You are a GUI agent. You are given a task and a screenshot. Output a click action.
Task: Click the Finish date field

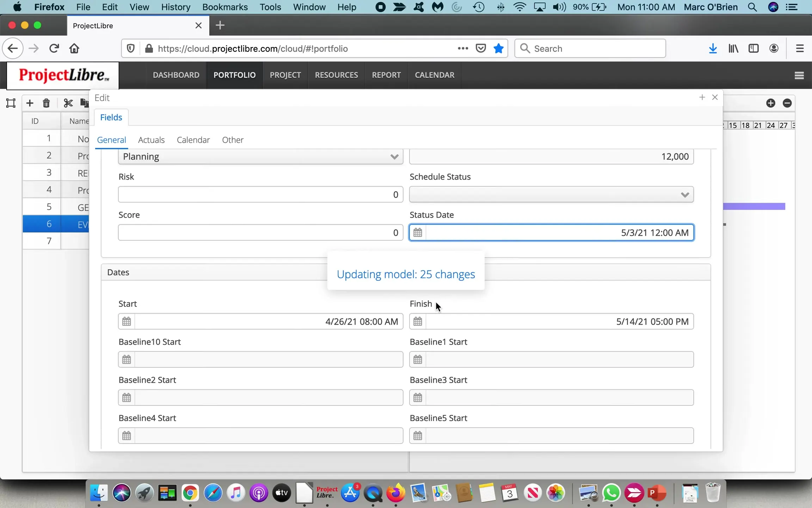point(551,321)
